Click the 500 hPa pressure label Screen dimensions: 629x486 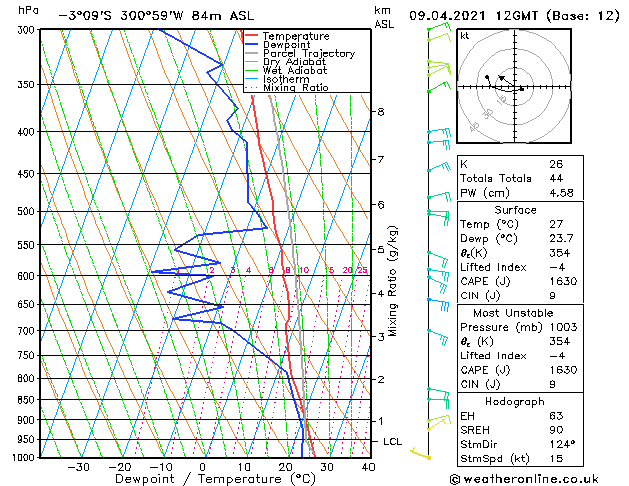coord(28,211)
